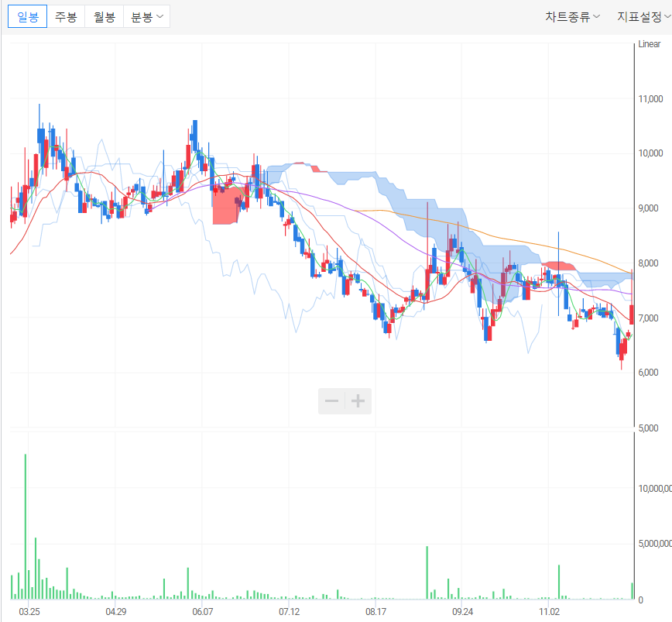Click the 10,000 price axis label
Viewport: 672px width, 622px height.
(x=650, y=153)
